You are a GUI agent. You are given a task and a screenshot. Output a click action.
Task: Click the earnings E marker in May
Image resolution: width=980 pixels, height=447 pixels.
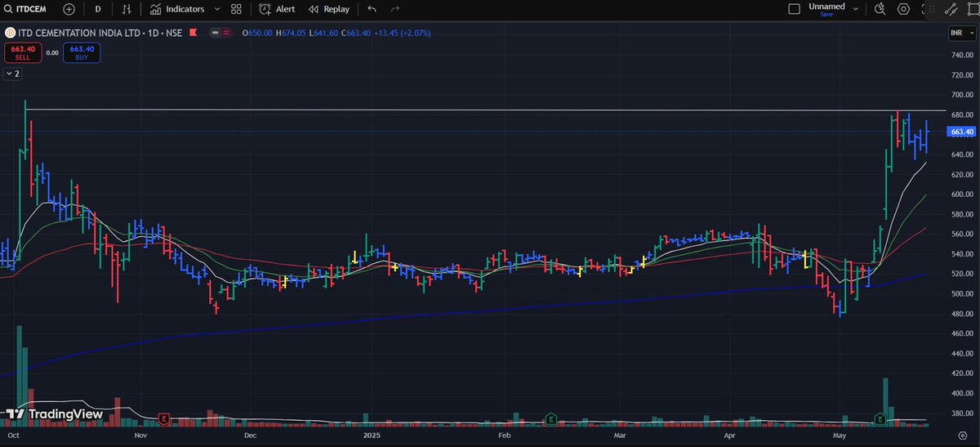pos(880,419)
